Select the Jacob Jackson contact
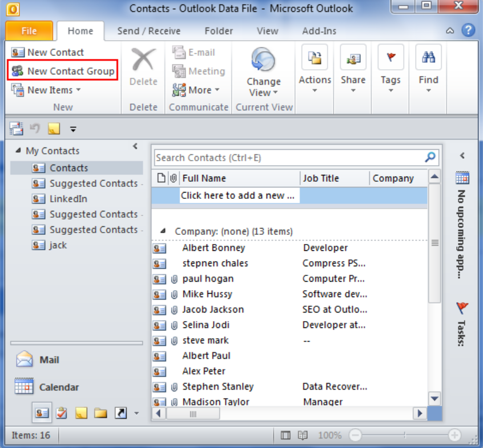This screenshot has width=483, height=448. 289,310
